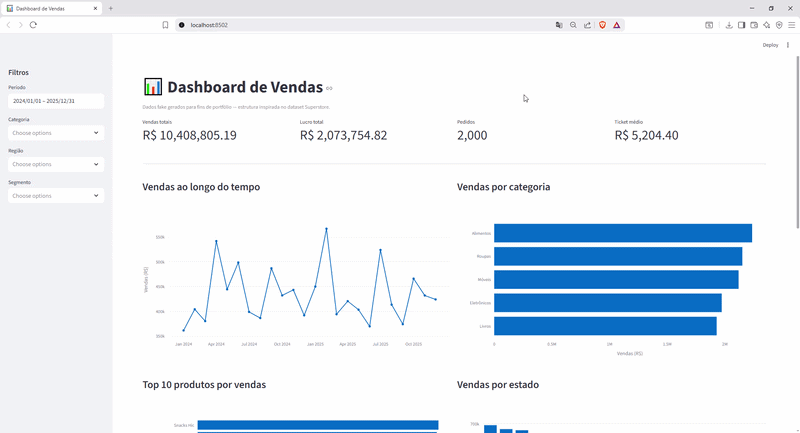Click the Eletrônicos bar in category chart
Image resolution: width=800 pixels, height=433 pixels.
608,303
